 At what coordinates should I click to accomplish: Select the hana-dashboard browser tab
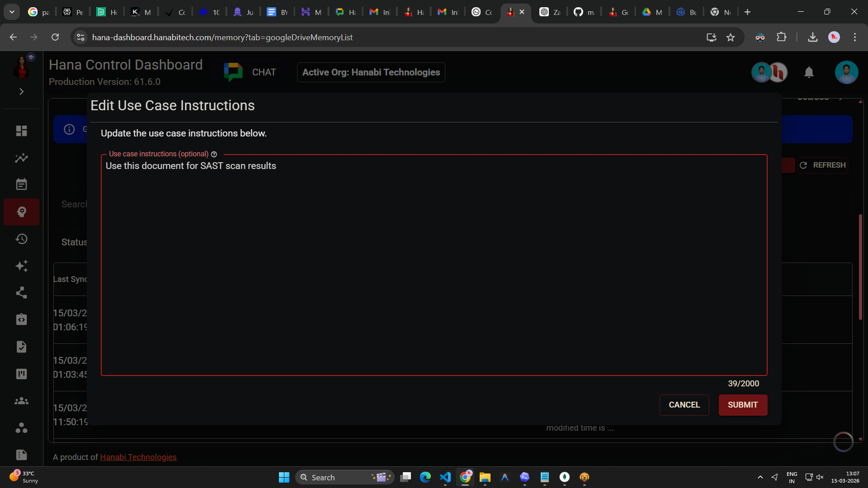(511, 12)
